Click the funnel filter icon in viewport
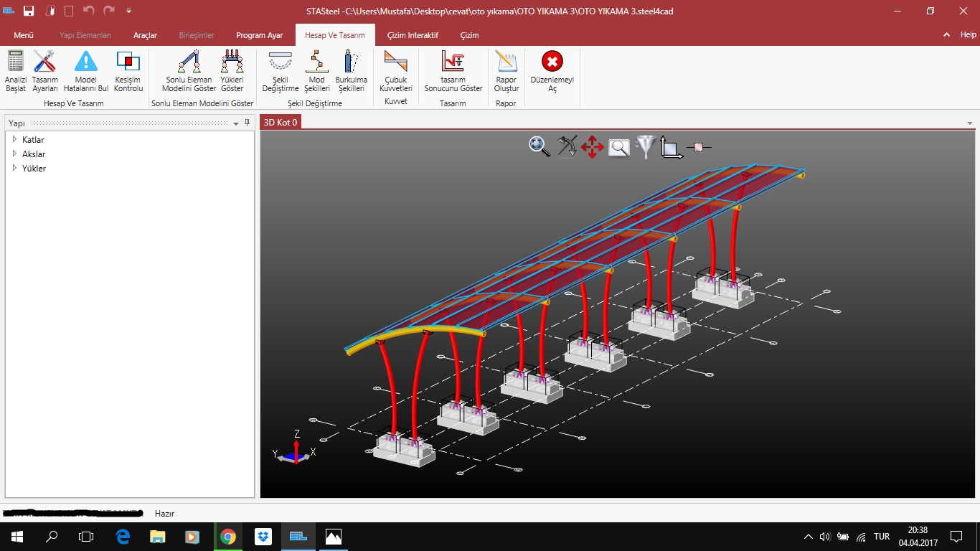The image size is (980, 551). [646, 147]
